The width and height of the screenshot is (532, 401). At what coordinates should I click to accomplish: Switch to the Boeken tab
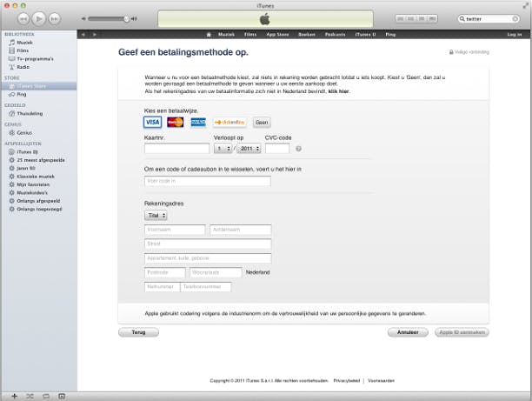(x=307, y=34)
